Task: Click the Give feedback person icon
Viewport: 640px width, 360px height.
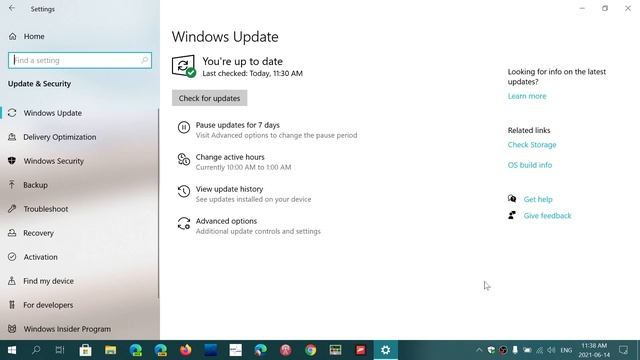Action: coord(512,215)
